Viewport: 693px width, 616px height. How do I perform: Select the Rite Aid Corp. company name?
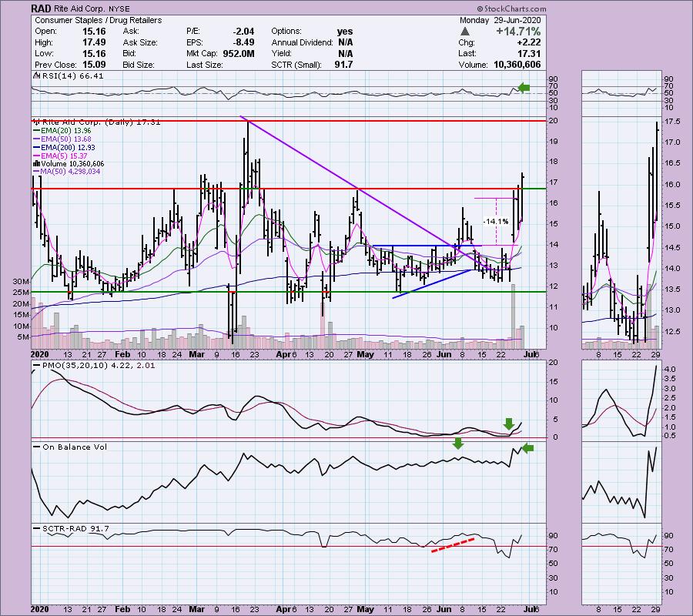click(x=79, y=8)
